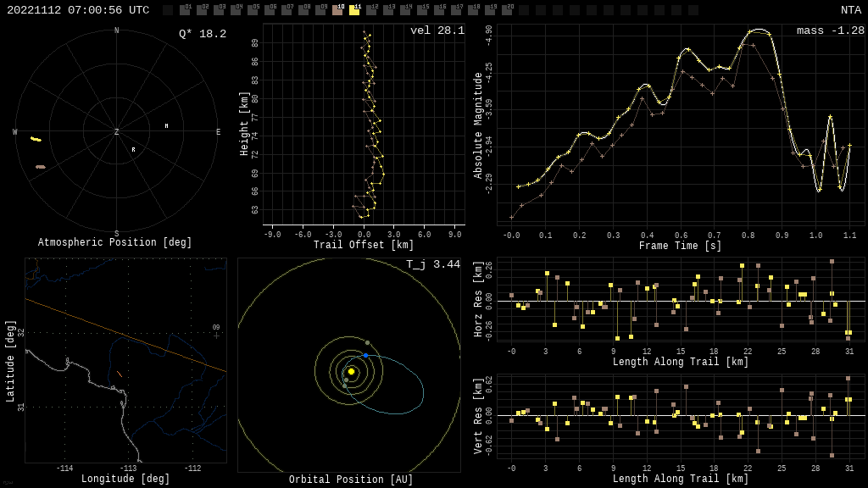This screenshot has width=868, height=488.
Task: Click the orange meteor track on map
Action: (x=120, y=374)
